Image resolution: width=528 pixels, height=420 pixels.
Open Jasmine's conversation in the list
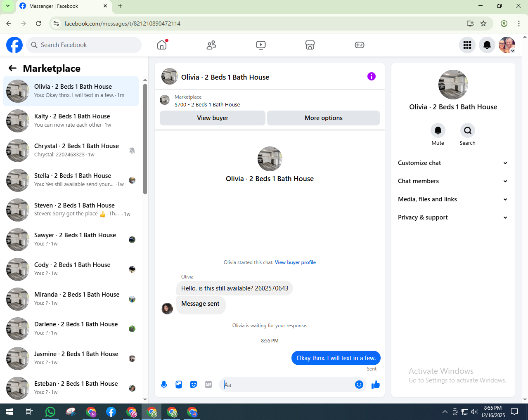coord(71,359)
